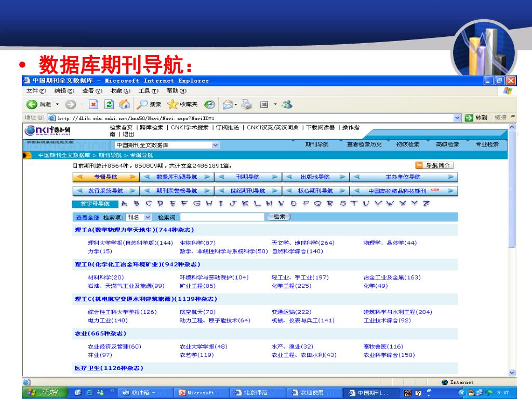This screenshot has width=532, height=399.
Task: Open heading 农业(665种杂志)
Action: pos(100,334)
